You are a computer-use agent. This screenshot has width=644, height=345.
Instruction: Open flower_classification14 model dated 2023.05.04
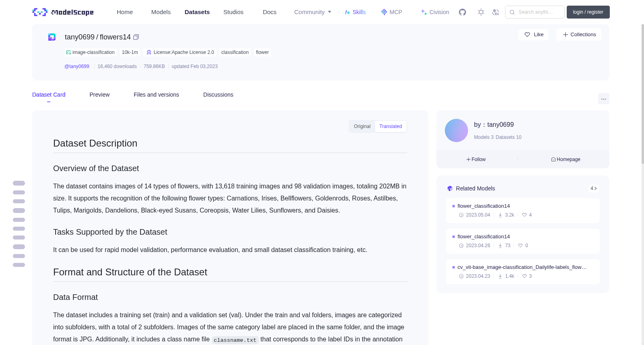(522, 211)
